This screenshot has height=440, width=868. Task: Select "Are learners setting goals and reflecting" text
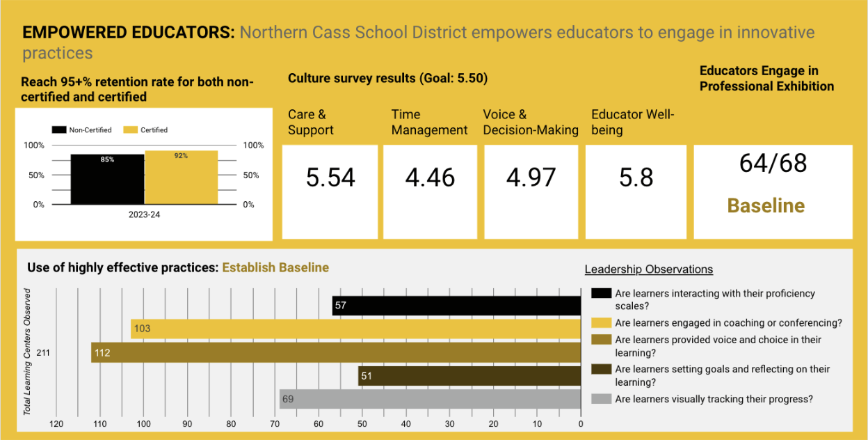click(x=723, y=375)
